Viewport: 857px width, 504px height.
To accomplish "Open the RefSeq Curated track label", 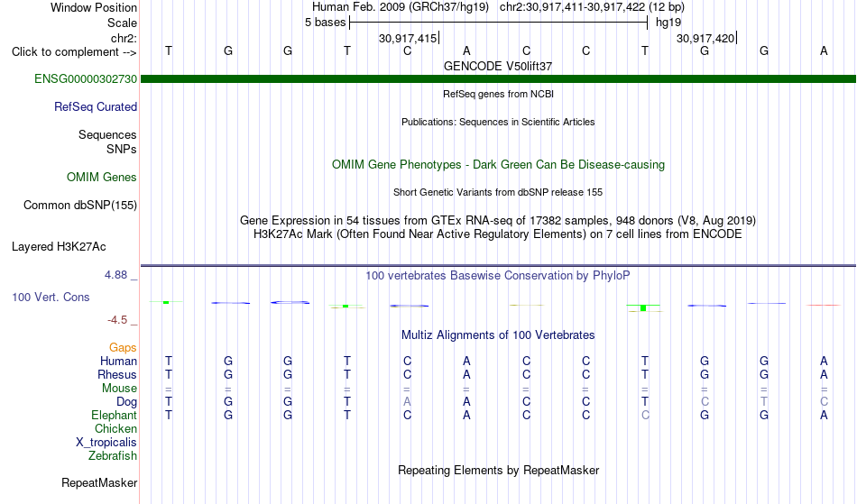I will pyautogui.click(x=96, y=106).
